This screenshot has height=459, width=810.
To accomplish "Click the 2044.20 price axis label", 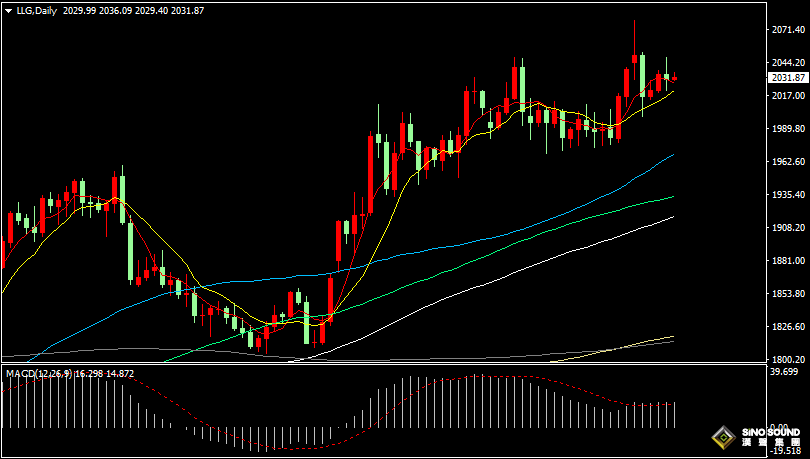I will click(x=788, y=62).
